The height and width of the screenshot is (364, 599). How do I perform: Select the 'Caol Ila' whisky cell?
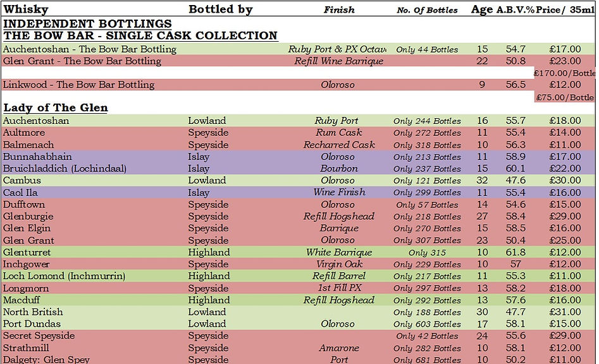(20, 192)
